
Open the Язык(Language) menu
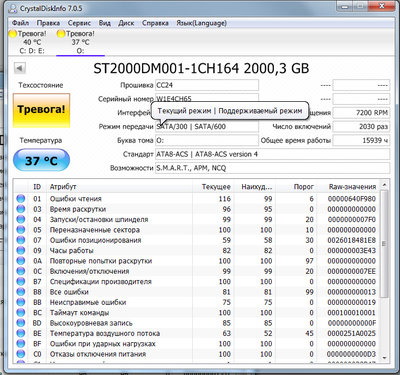[201, 23]
